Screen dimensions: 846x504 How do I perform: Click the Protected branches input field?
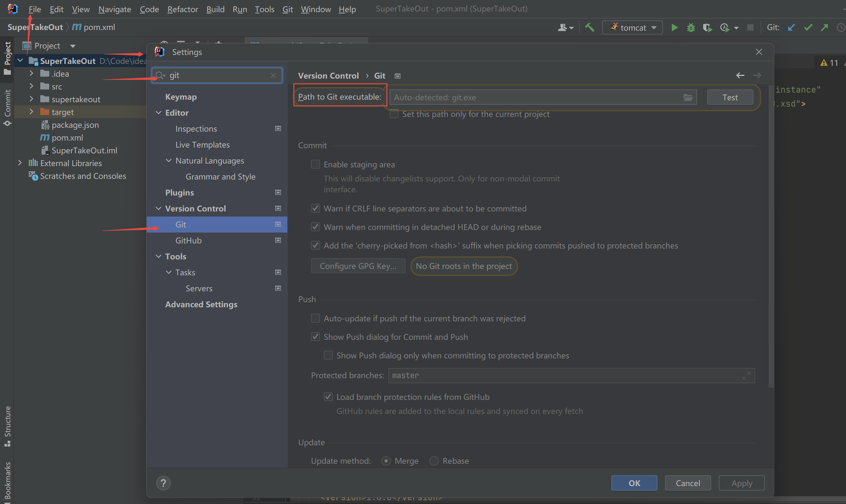tap(564, 375)
